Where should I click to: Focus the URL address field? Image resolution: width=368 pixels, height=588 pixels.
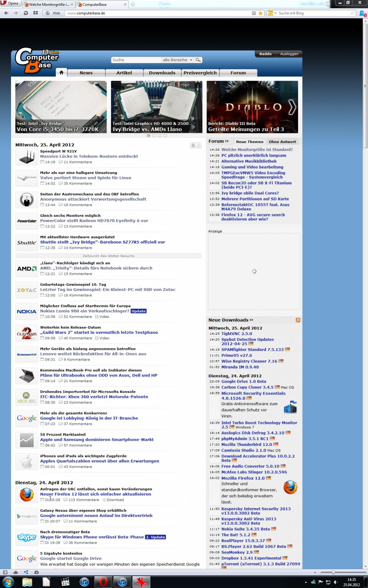[x=158, y=13]
